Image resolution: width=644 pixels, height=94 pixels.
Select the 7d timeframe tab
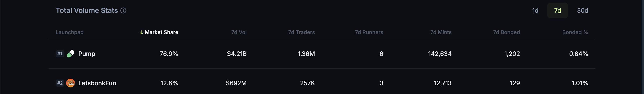click(557, 10)
